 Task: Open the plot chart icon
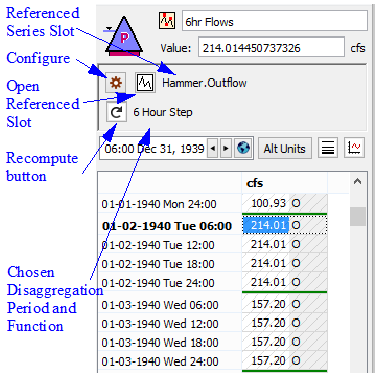(x=354, y=148)
